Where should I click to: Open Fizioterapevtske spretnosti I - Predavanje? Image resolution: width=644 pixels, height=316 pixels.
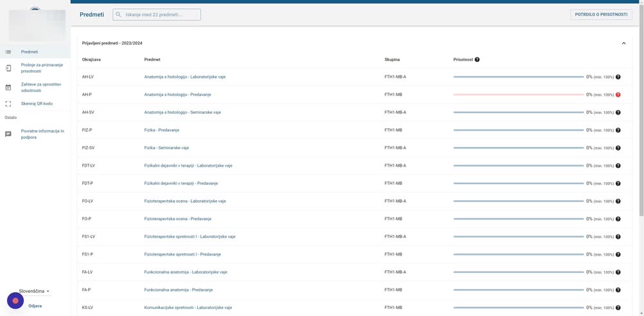point(182,254)
